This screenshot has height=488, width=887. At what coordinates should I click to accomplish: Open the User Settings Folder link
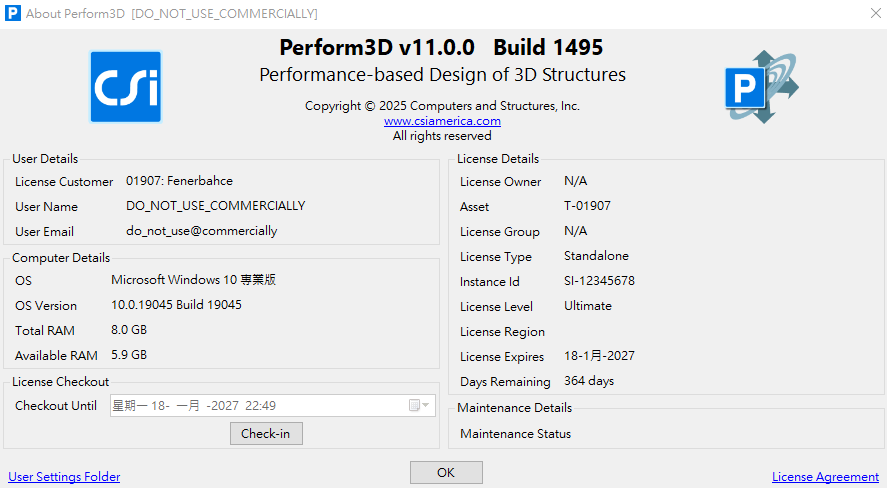[64, 477]
